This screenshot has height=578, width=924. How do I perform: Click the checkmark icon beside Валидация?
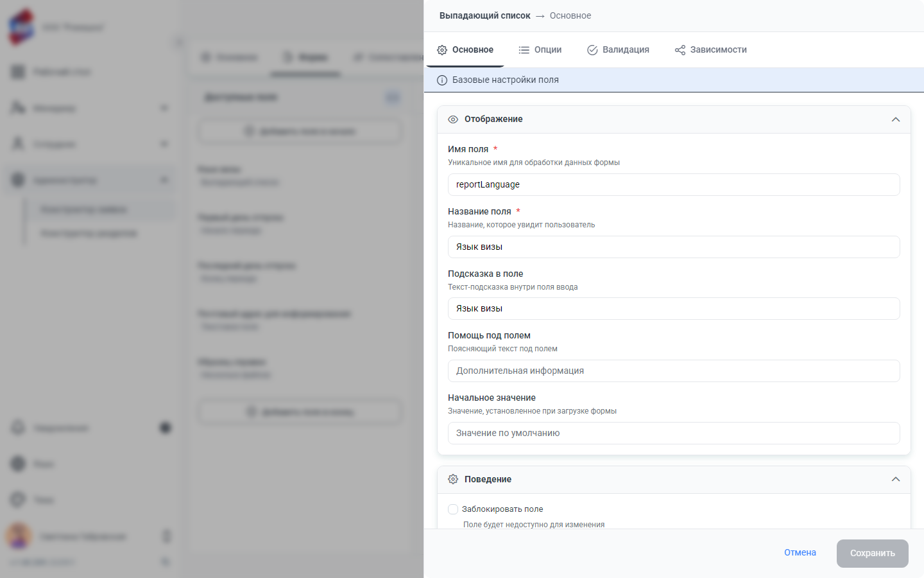(592, 50)
